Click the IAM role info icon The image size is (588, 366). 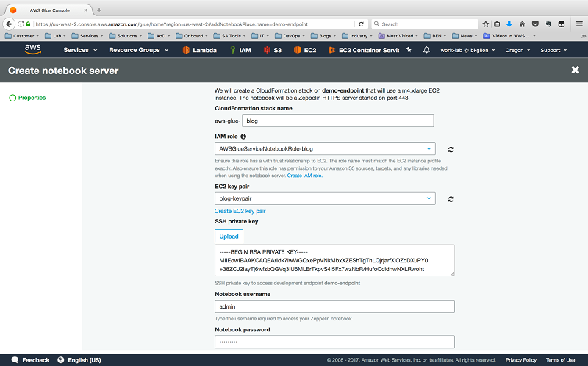pos(243,137)
